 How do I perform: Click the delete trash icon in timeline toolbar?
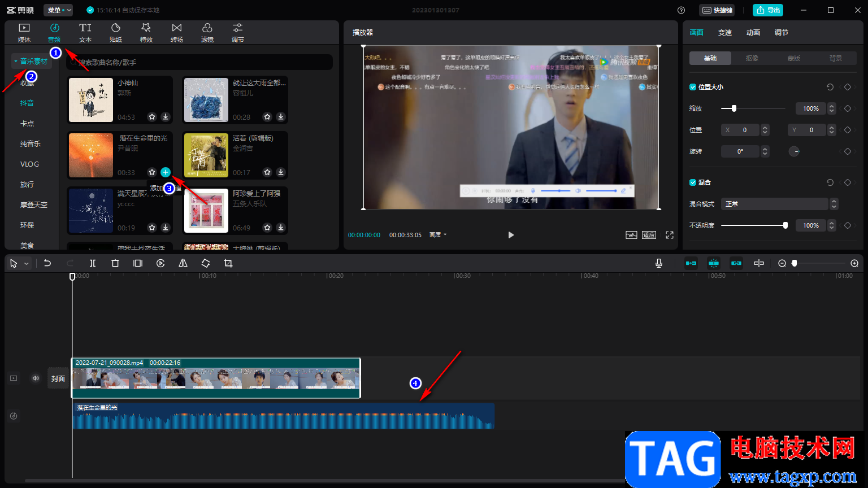[115, 263]
